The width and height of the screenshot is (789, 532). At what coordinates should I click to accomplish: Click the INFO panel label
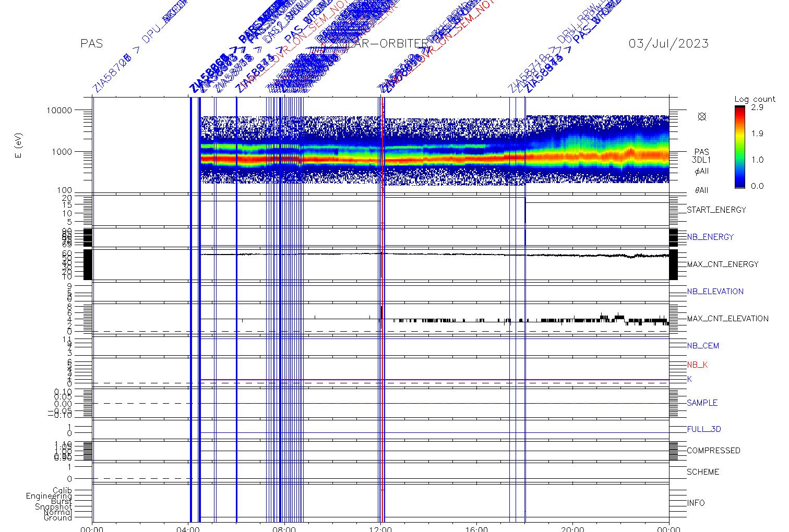click(x=696, y=503)
